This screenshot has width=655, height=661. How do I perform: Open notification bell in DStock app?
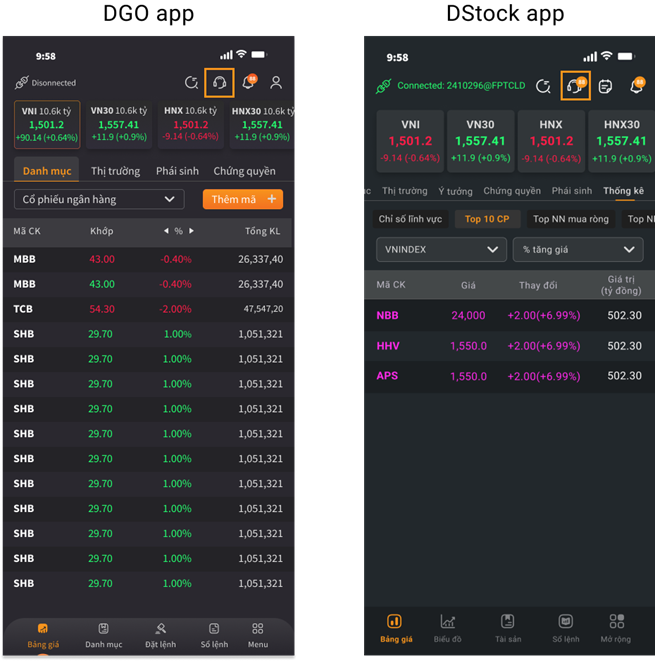click(x=637, y=86)
